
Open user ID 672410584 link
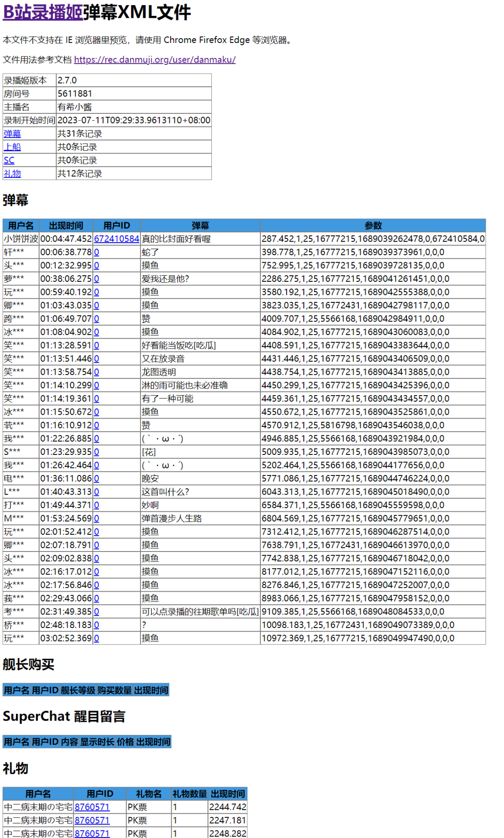click(117, 238)
